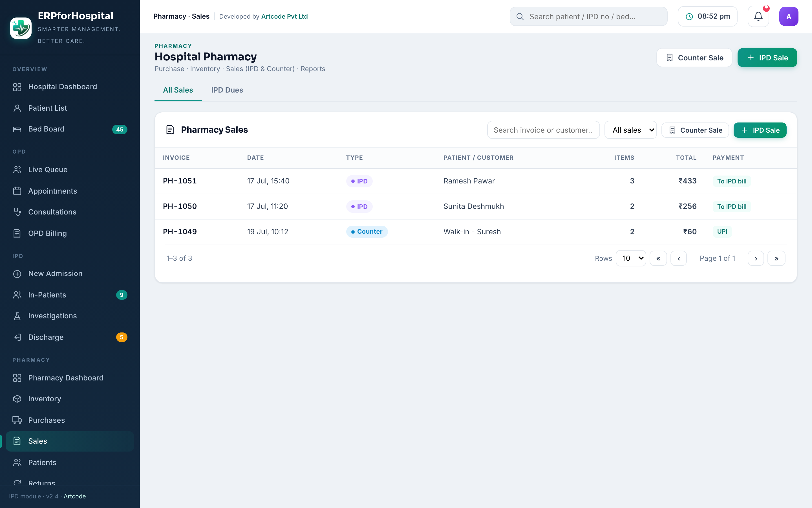Go to last page of results
The width and height of the screenshot is (812, 508).
[776, 258]
